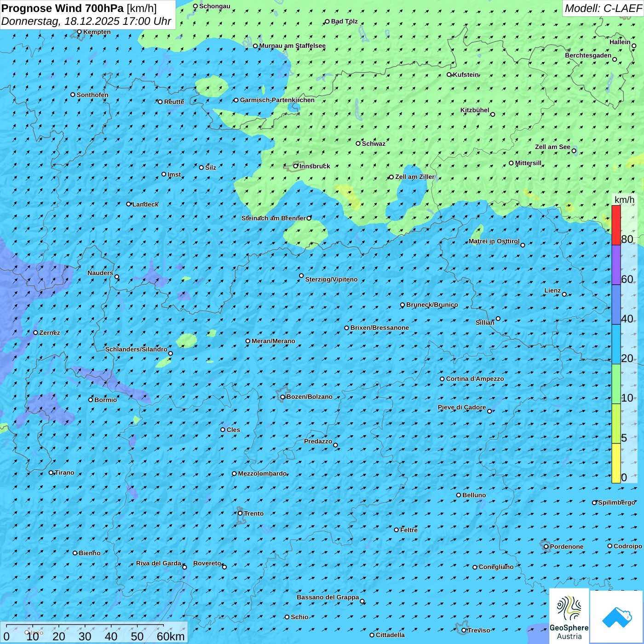
Task: Select the Trento city label
Action: pos(254,513)
